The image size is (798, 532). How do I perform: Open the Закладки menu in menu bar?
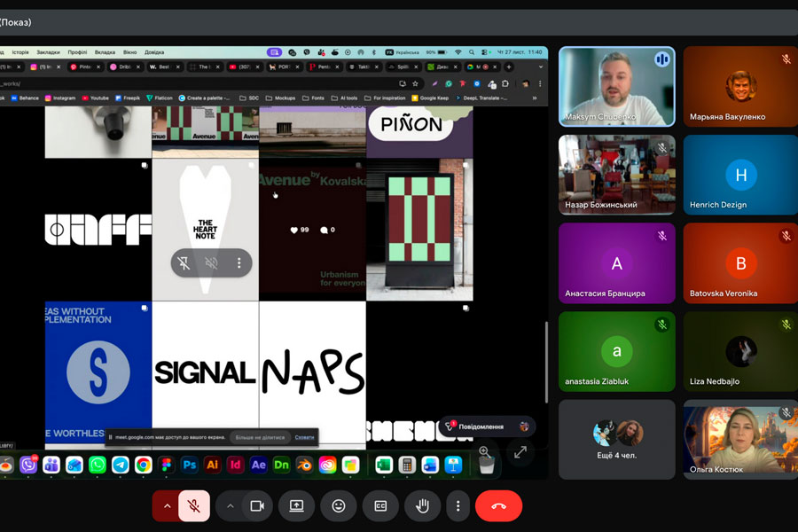pos(49,52)
